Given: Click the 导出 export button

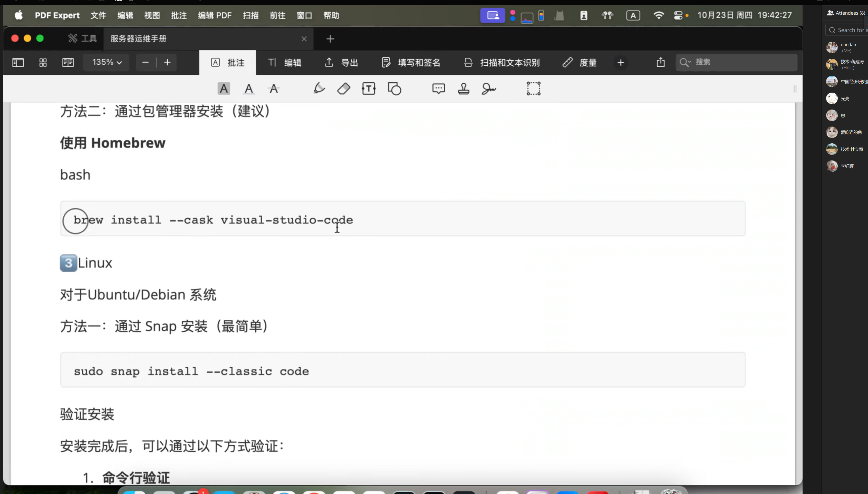Looking at the screenshot, I should 342,62.
